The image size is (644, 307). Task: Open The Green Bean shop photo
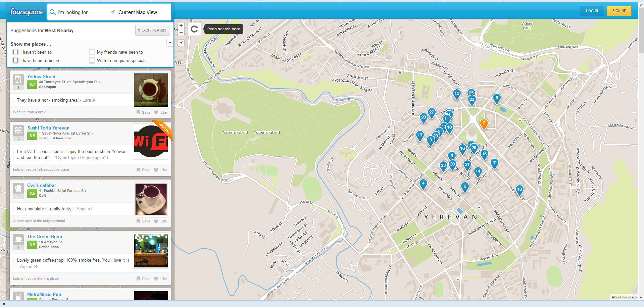(151, 251)
